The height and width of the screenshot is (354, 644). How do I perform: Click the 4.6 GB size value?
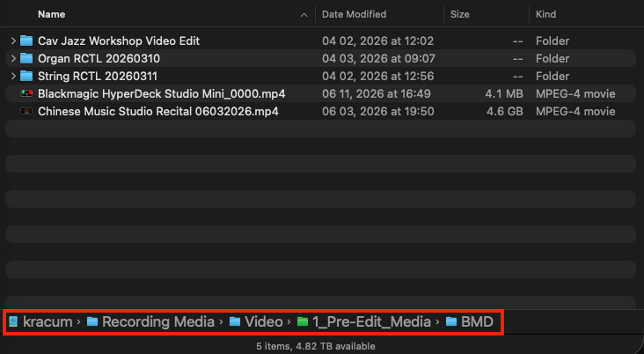(505, 112)
